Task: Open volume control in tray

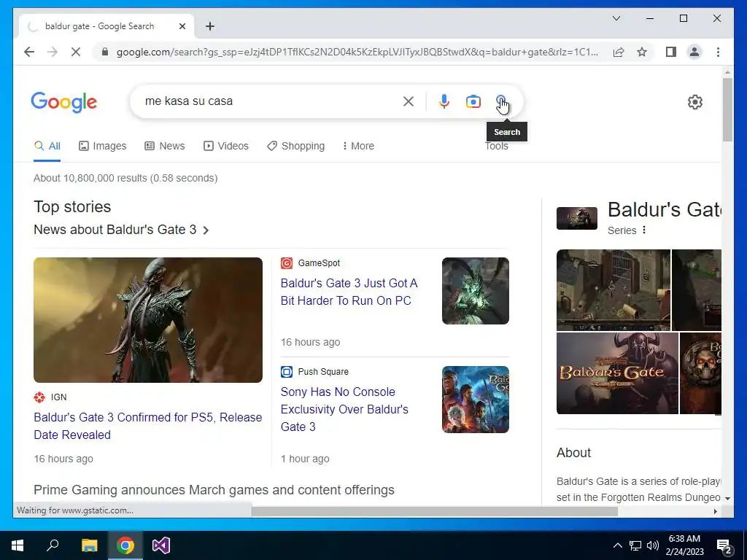Action: (x=653, y=545)
